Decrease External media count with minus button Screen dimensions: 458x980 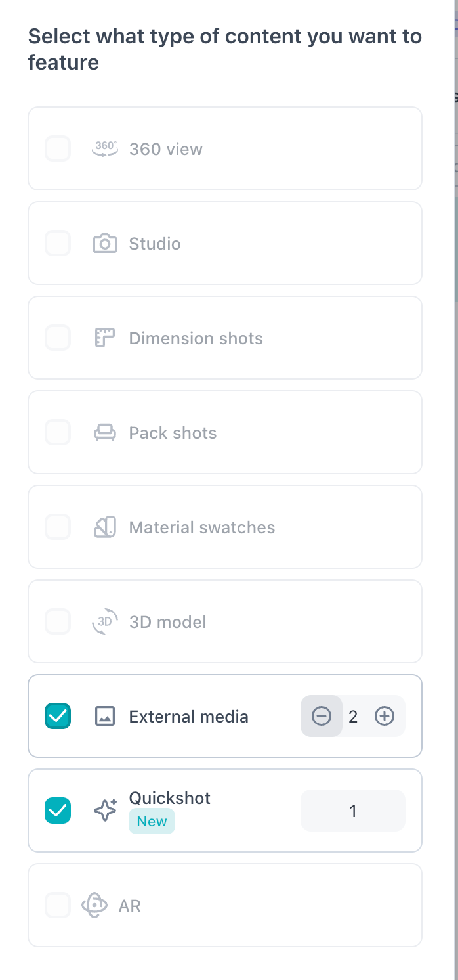tap(322, 716)
